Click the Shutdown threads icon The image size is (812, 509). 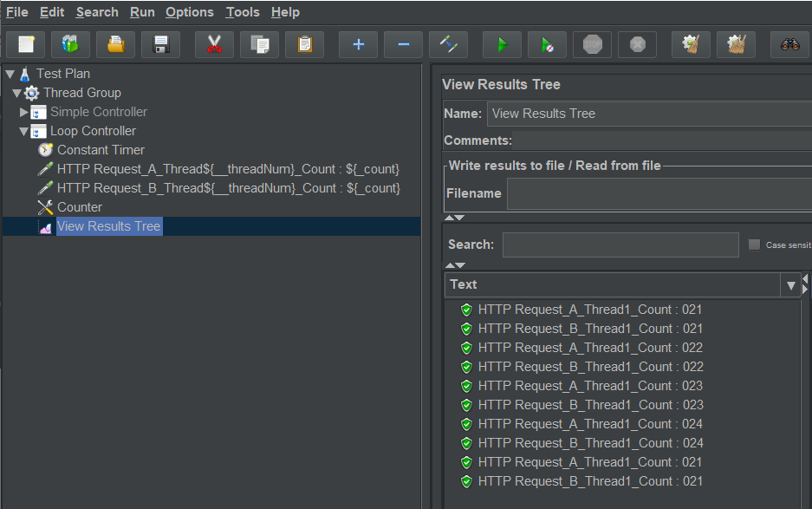(638, 44)
